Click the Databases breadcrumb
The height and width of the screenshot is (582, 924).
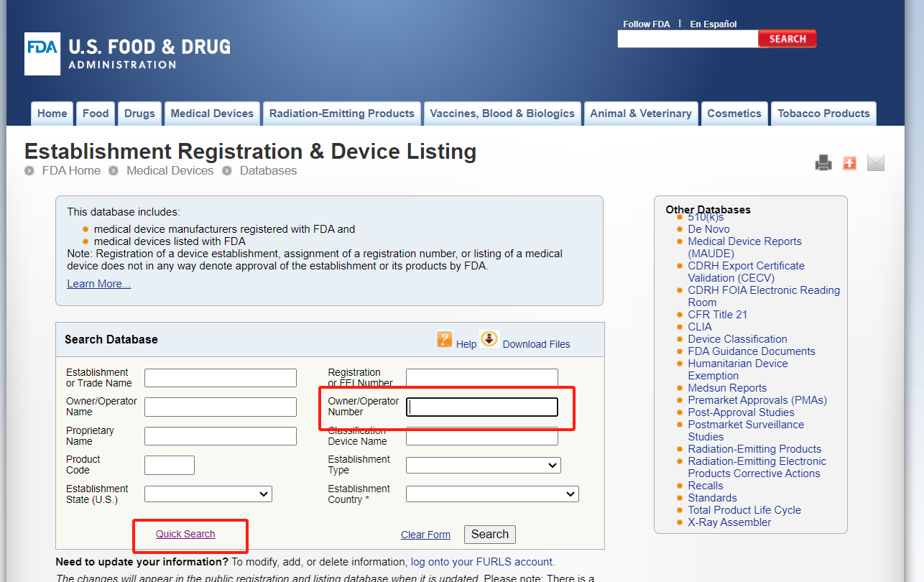[x=268, y=171]
